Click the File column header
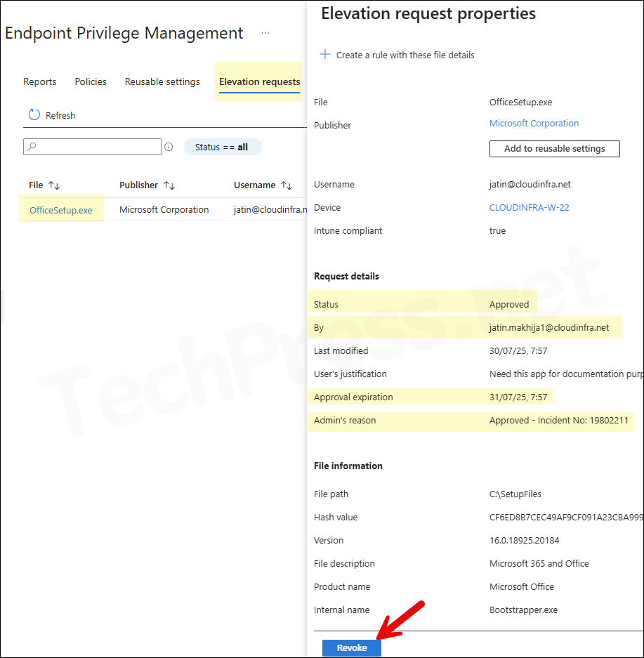Screen dimensions: 644x658 click(x=36, y=185)
